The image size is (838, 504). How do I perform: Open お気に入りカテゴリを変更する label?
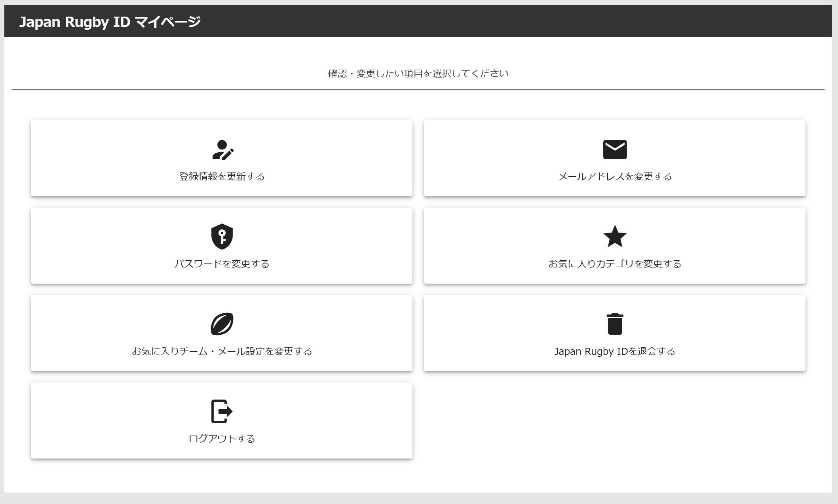(615, 264)
